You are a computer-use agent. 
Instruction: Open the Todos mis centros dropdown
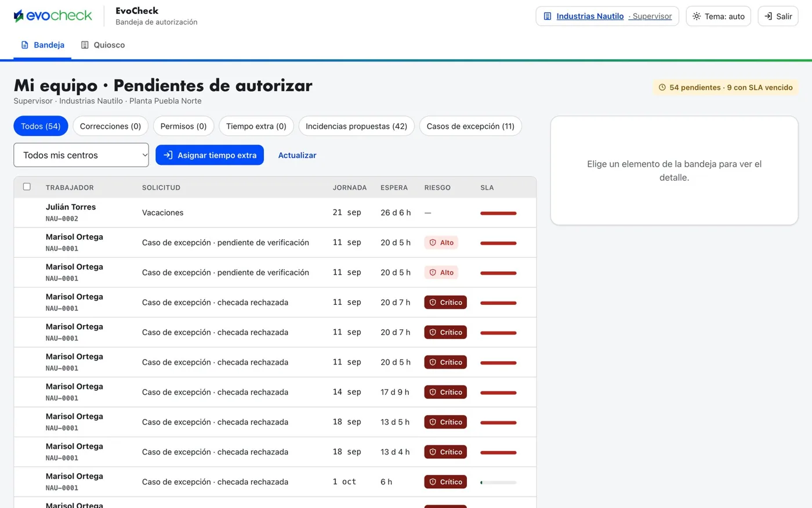(x=81, y=155)
